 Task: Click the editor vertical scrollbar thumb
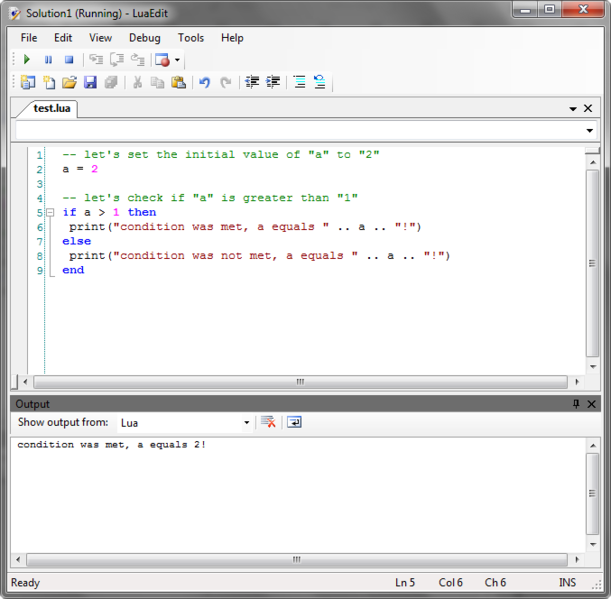[x=592, y=263]
